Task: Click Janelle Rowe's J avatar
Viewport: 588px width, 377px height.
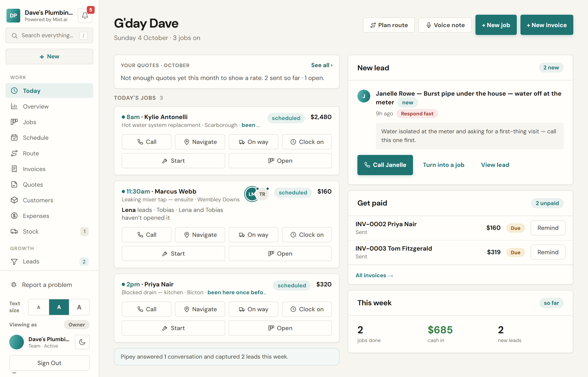Action: (364, 96)
